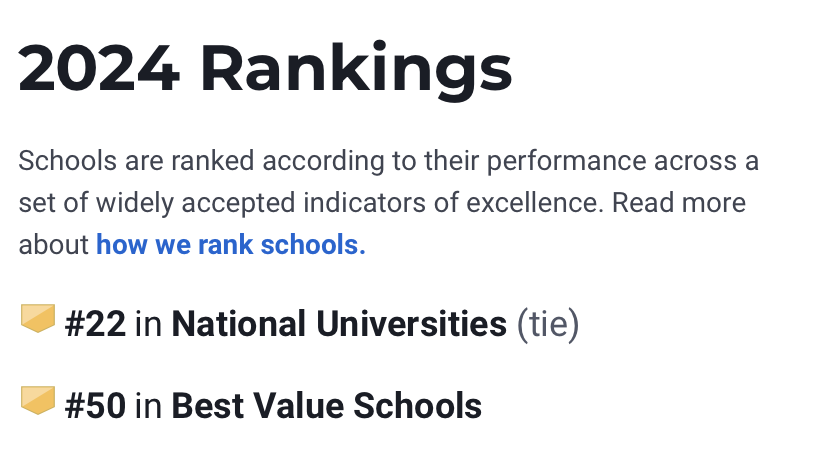Open the Best Value Schools ranking
Screen dimensions: 814x456
click(327, 406)
